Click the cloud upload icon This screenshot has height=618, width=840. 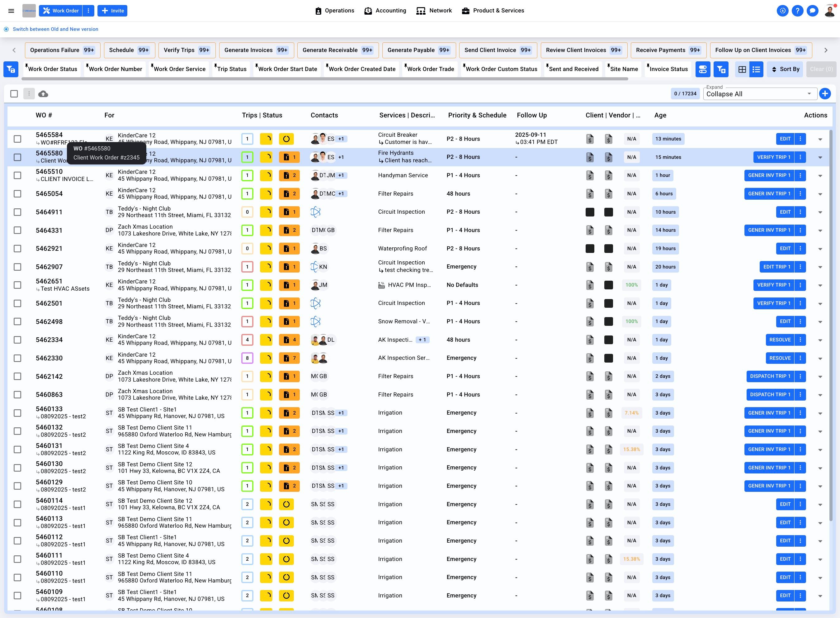point(43,94)
